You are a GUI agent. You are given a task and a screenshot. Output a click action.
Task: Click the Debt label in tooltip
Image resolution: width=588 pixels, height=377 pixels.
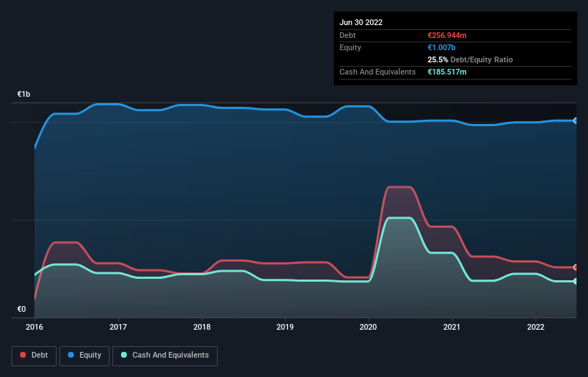point(347,35)
